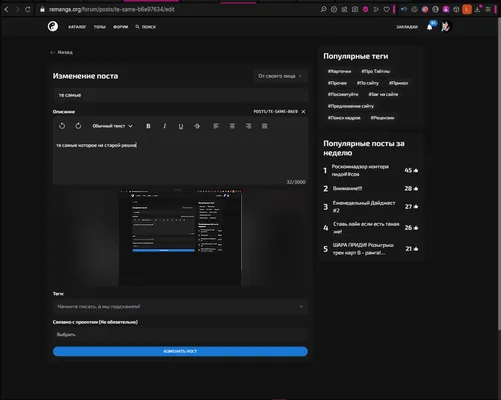Screen dimensions: 501x400
Task: Expand the Теги tags dropdown field
Action: tap(180, 306)
